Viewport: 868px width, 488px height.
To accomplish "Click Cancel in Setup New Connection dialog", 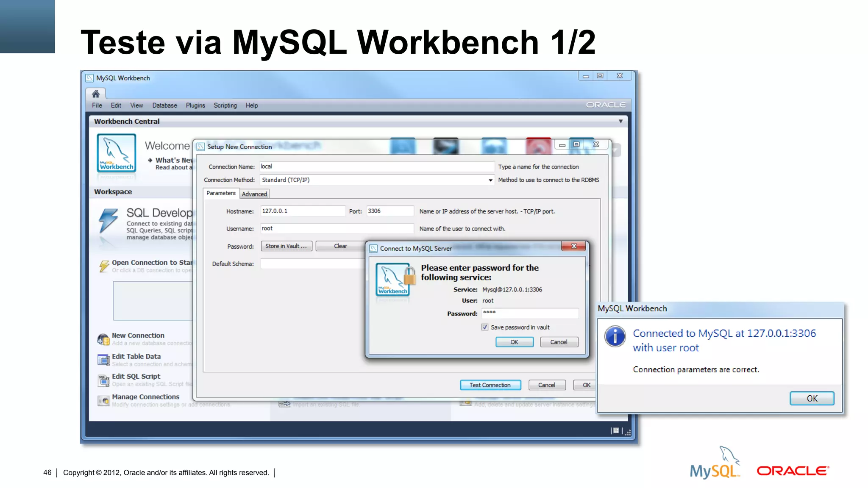I will [547, 385].
